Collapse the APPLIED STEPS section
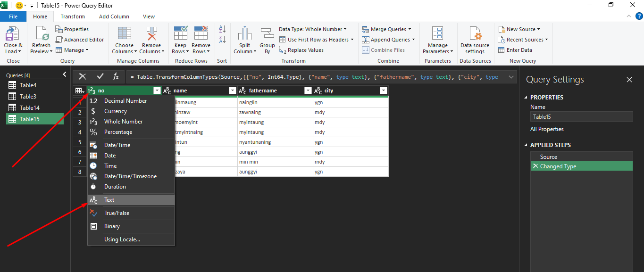The height and width of the screenshot is (272, 644). 527,145
